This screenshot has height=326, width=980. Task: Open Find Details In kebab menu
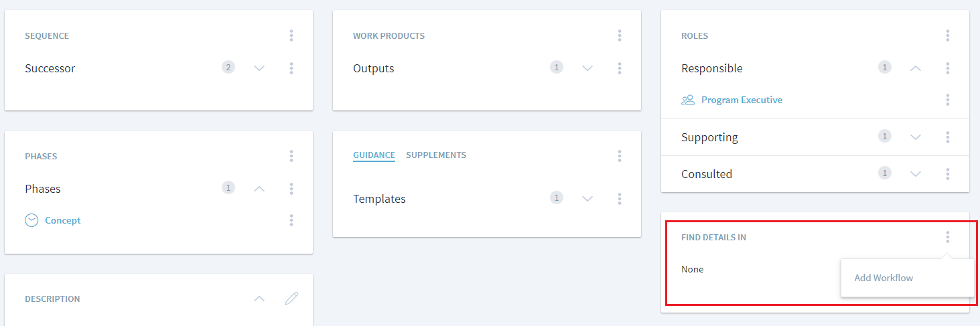948,237
